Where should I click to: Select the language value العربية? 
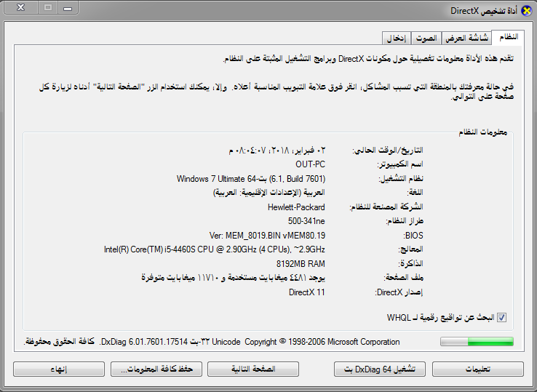(x=269, y=193)
